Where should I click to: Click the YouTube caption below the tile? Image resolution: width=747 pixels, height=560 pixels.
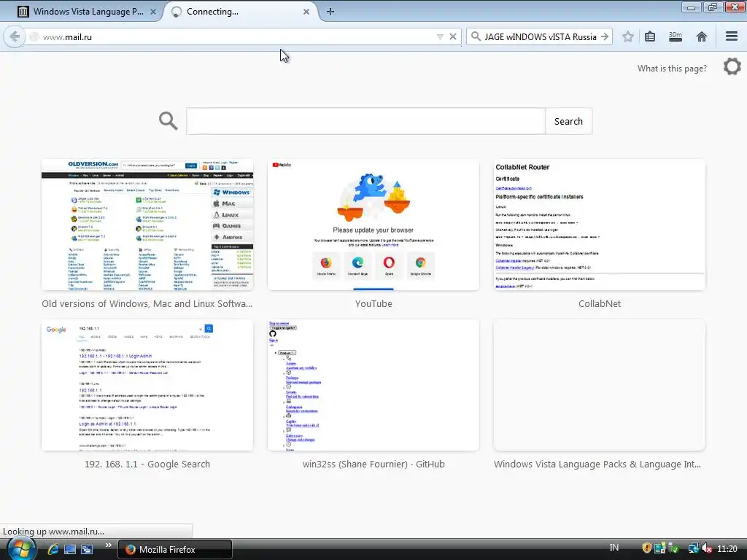[x=373, y=304]
